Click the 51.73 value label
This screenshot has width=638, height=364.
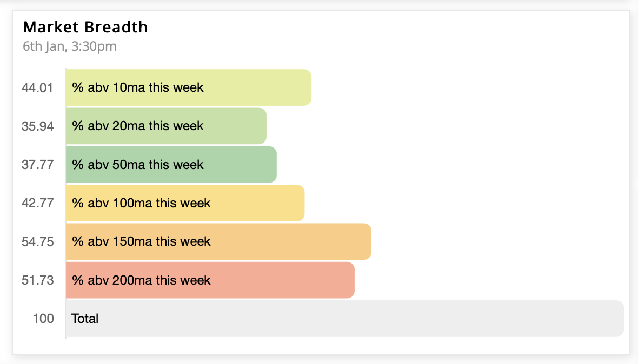coord(37,280)
